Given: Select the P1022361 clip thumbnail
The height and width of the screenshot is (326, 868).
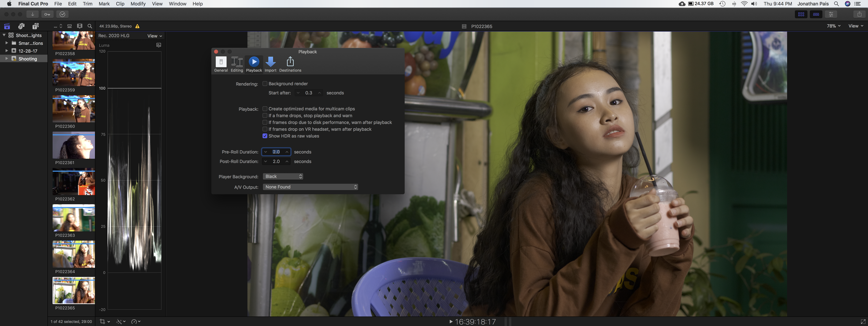Looking at the screenshot, I should click(73, 146).
